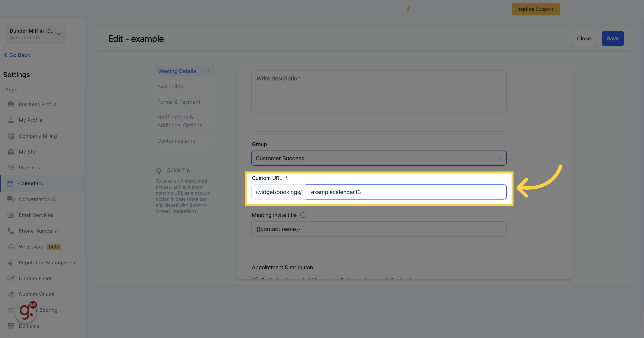Viewport: 644px width, 338px height.
Task: Select the Customizations tab in meeting editor
Action: point(176,140)
